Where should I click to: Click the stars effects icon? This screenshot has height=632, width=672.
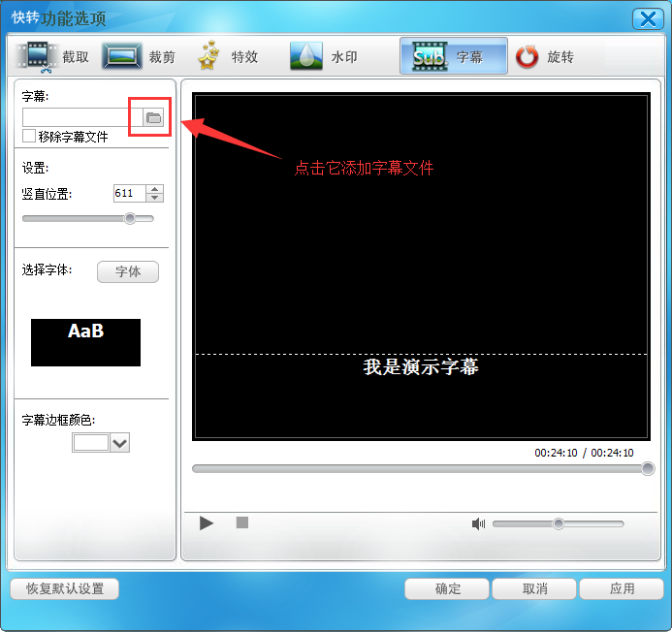tap(208, 55)
